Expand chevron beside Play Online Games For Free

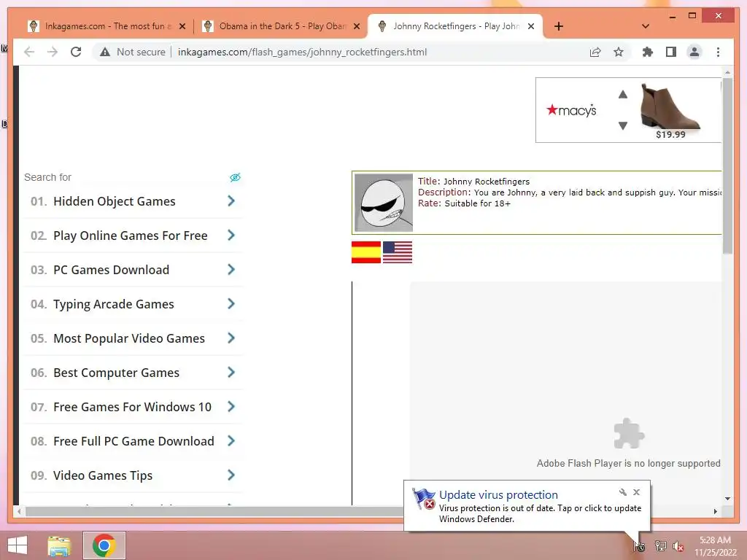tap(231, 236)
